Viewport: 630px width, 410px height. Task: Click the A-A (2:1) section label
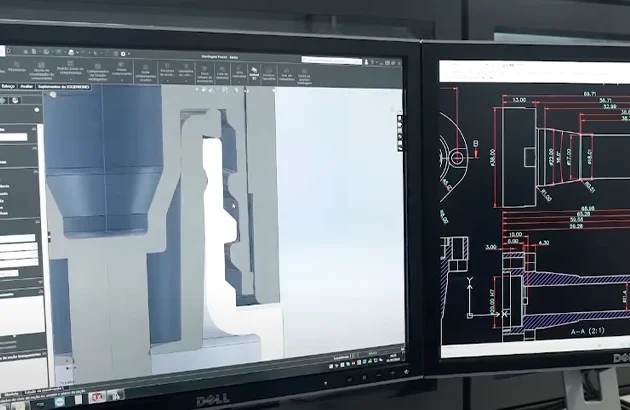pyautogui.click(x=588, y=331)
